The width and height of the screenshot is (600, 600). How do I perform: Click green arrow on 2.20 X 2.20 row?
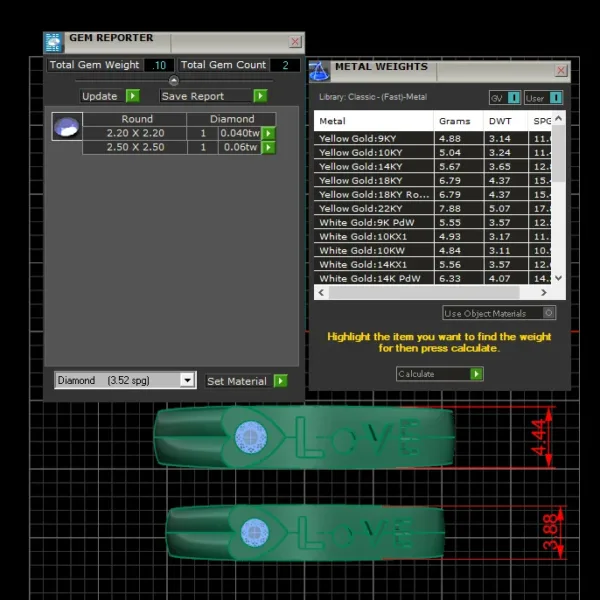point(269,133)
